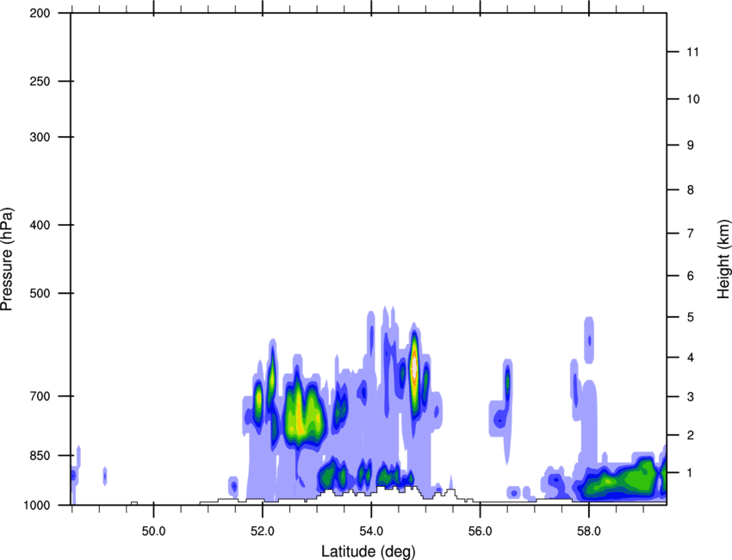Select the 300 pressure tick label
The image size is (732, 560).
[x=40, y=137]
